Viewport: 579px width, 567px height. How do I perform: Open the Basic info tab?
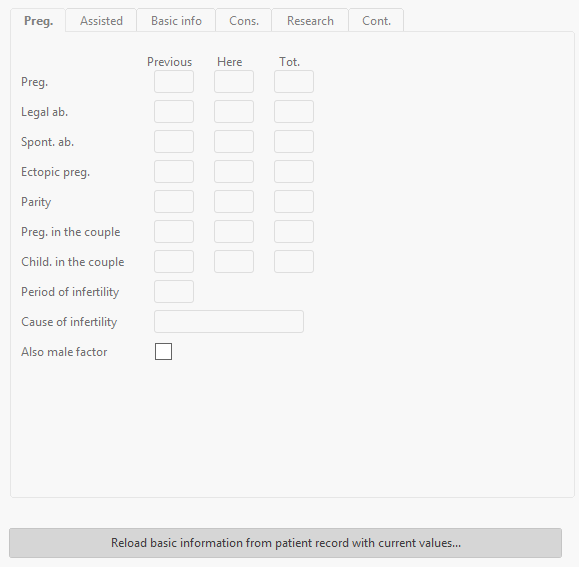[x=176, y=21]
